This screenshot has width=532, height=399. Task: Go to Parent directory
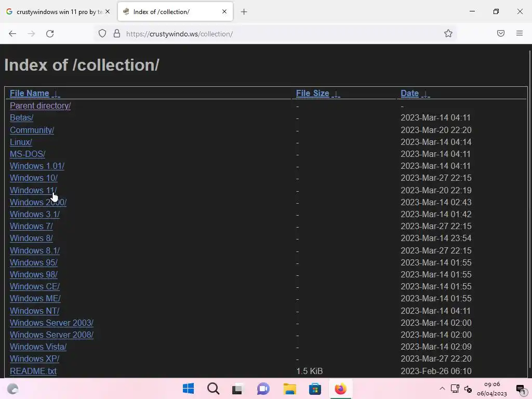tap(40, 106)
